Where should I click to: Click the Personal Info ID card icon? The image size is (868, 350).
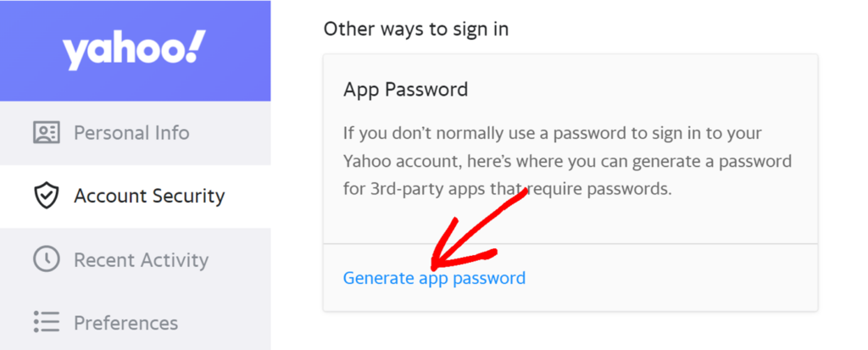(47, 133)
